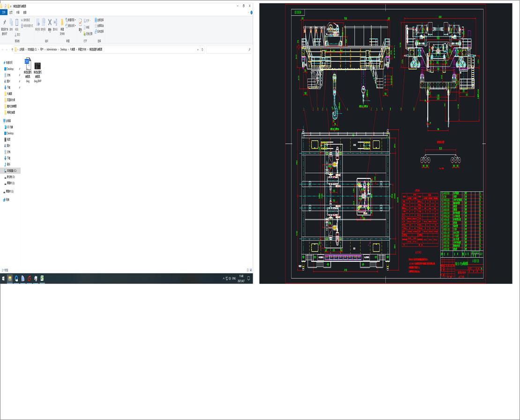Click the Paste clipboard icon in ribbon
The height and width of the screenshot is (420, 520).
tap(16, 22)
